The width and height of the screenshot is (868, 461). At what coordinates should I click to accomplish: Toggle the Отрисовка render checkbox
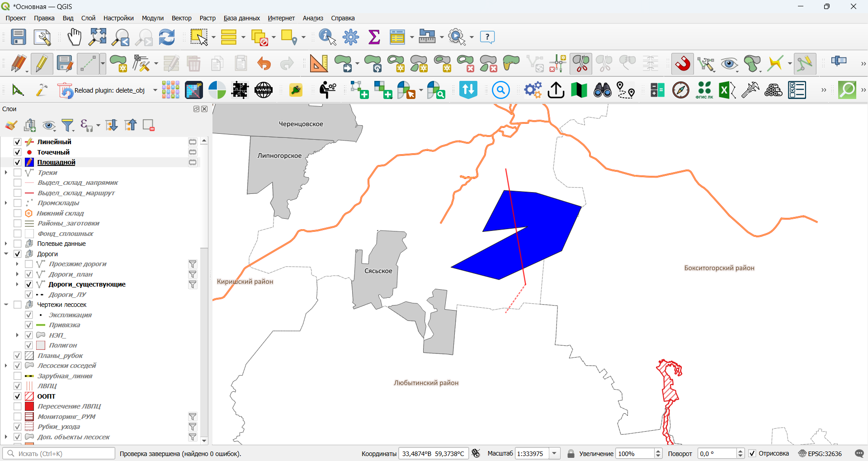752,453
